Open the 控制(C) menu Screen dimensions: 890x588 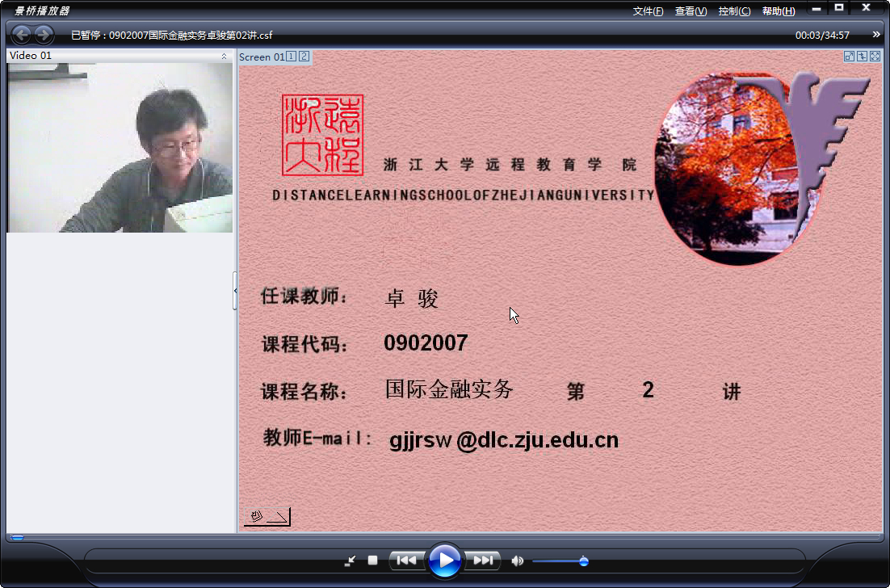pyautogui.click(x=734, y=11)
